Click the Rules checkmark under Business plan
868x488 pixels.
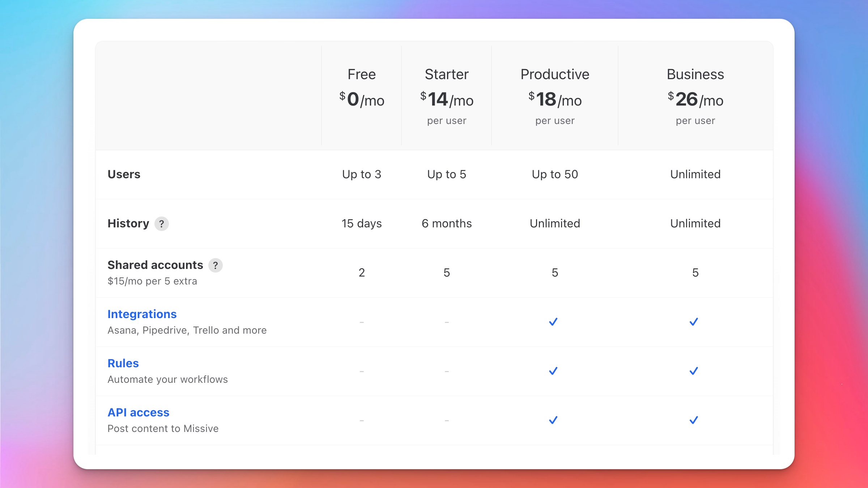pos(694,371)
